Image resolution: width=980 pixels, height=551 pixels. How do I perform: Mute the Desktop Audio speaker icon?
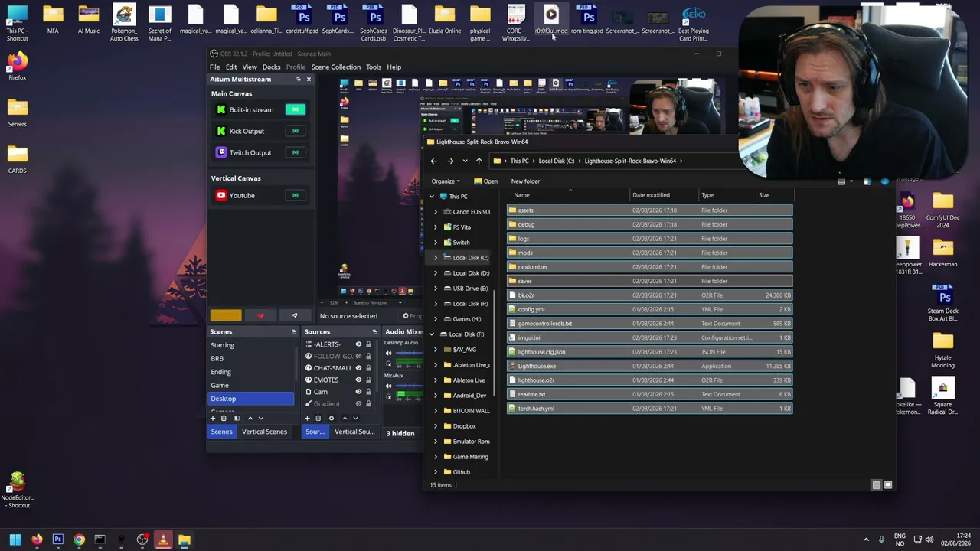pos(388,353)
